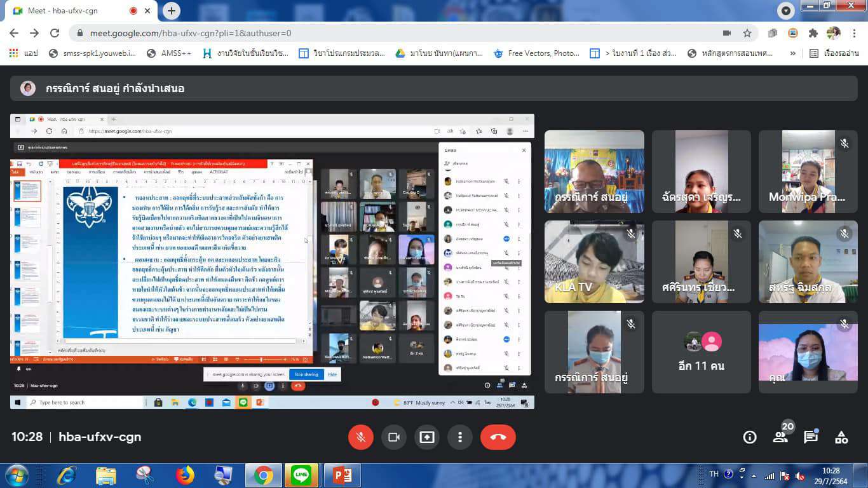Click the red leave call button

(x=498, y=437)
